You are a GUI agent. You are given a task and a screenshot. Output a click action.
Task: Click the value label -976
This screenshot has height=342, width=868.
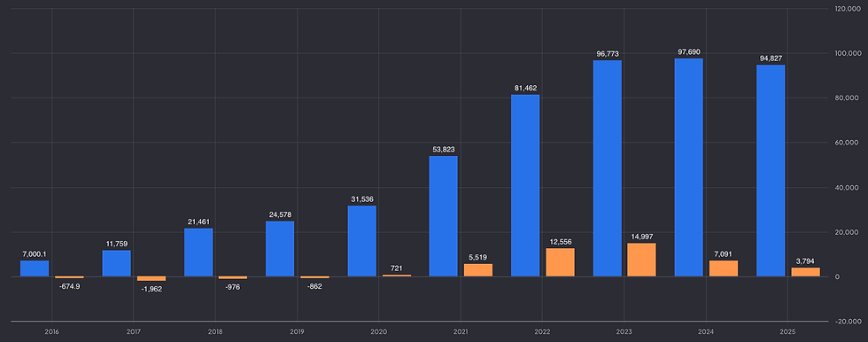(233, 287)
